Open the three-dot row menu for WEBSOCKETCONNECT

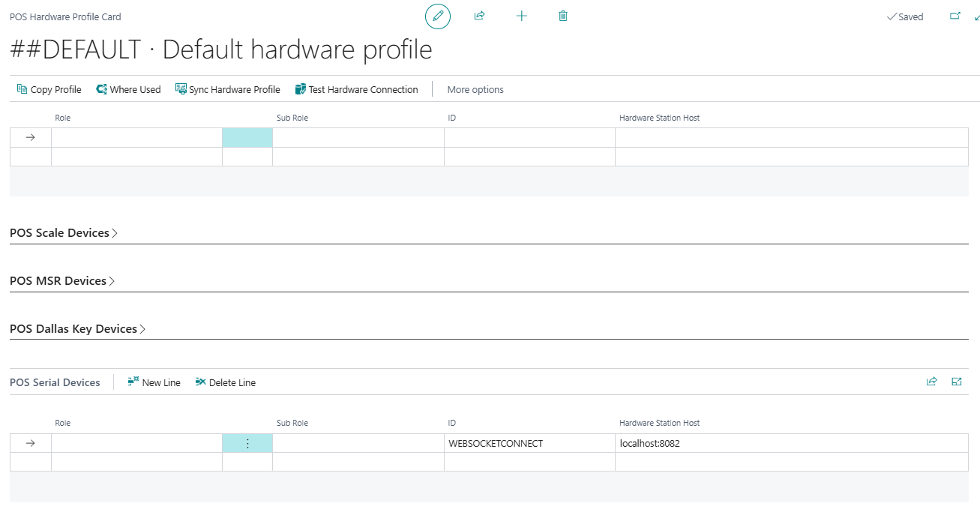(247, 443)
